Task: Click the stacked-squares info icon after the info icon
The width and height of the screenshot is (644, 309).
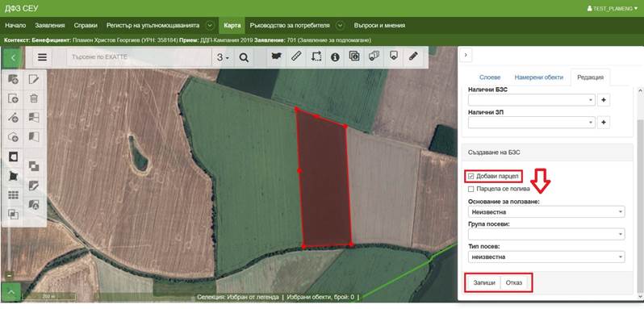Action: pos(354,56)
